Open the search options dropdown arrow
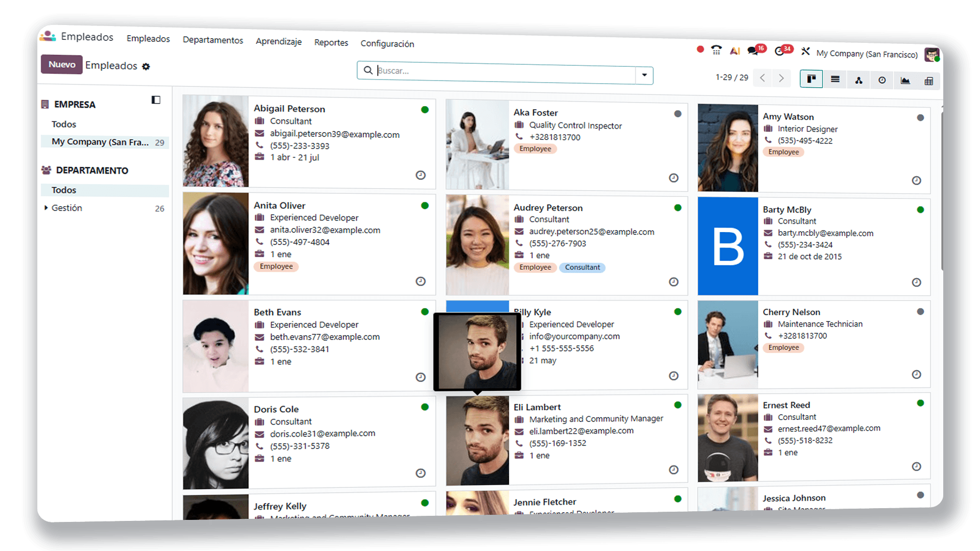Screen dimensions: 980x551 coord(645,75)
